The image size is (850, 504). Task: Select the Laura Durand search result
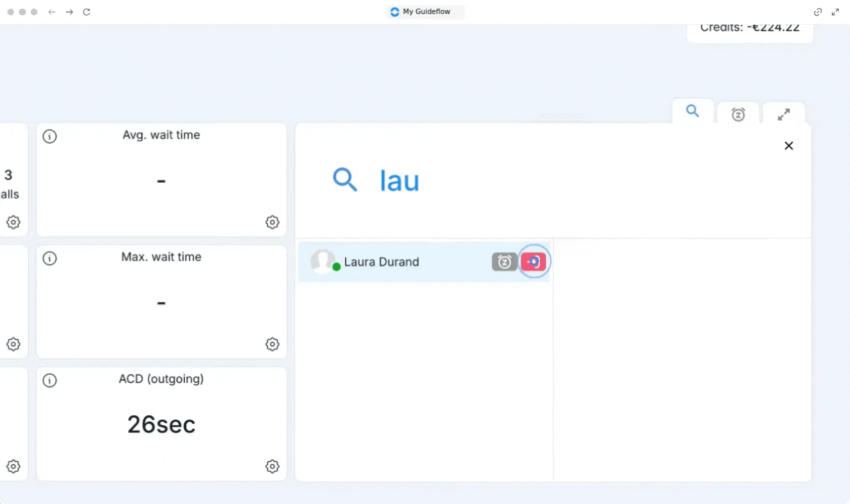coord(400,262)
